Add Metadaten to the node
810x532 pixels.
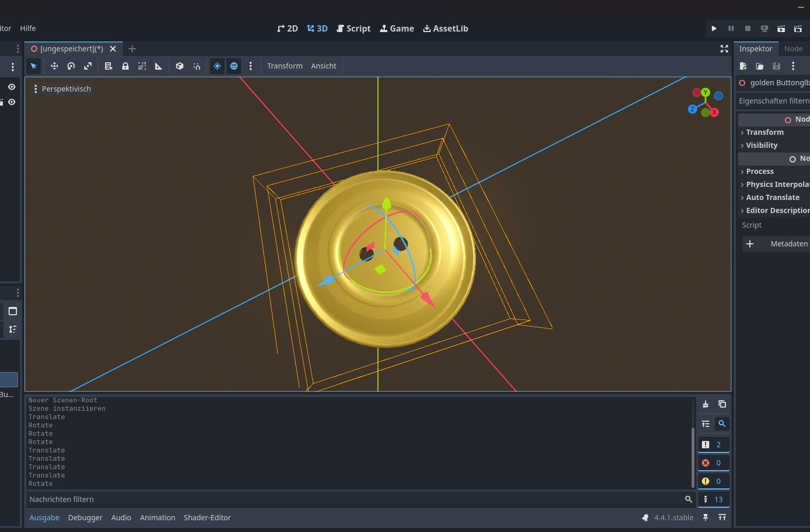776,244
